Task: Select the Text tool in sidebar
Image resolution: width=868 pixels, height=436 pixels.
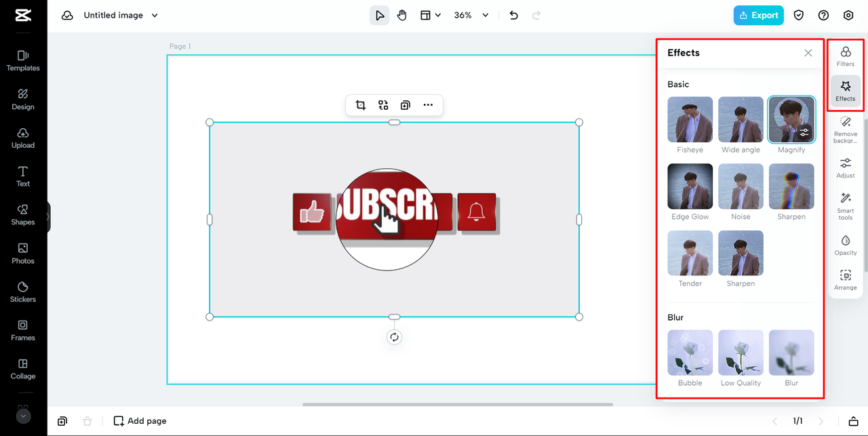Action: pos(23,176)
